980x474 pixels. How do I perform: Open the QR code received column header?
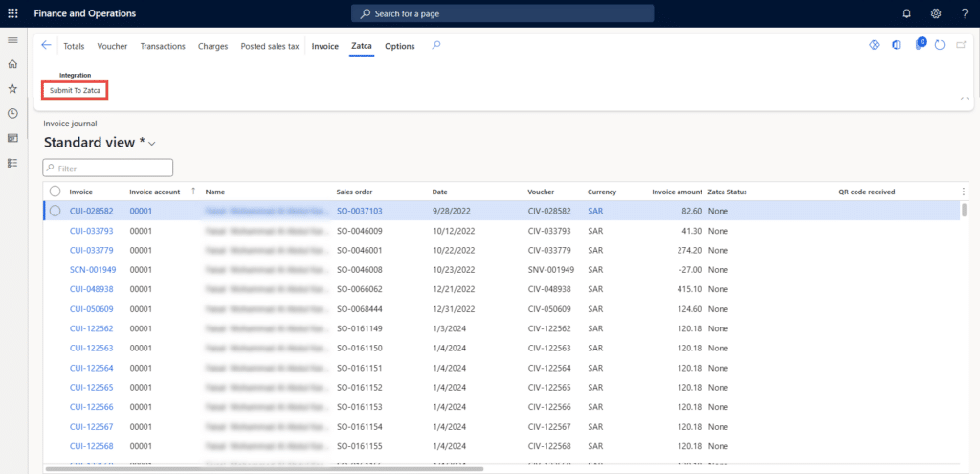pyautogui.click(x=866, y=192)
